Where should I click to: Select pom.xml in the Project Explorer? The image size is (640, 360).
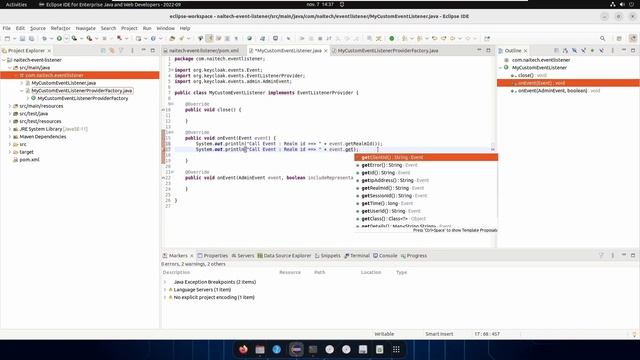29,160
